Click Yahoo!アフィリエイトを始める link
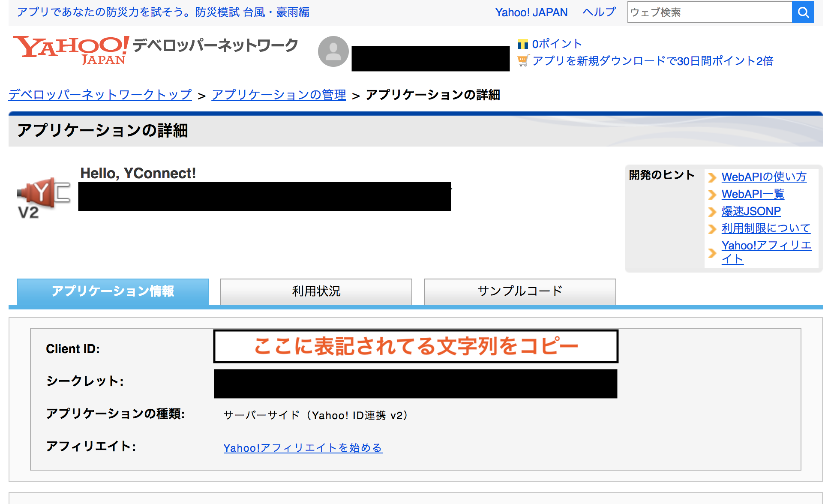 tap(303, 448)
